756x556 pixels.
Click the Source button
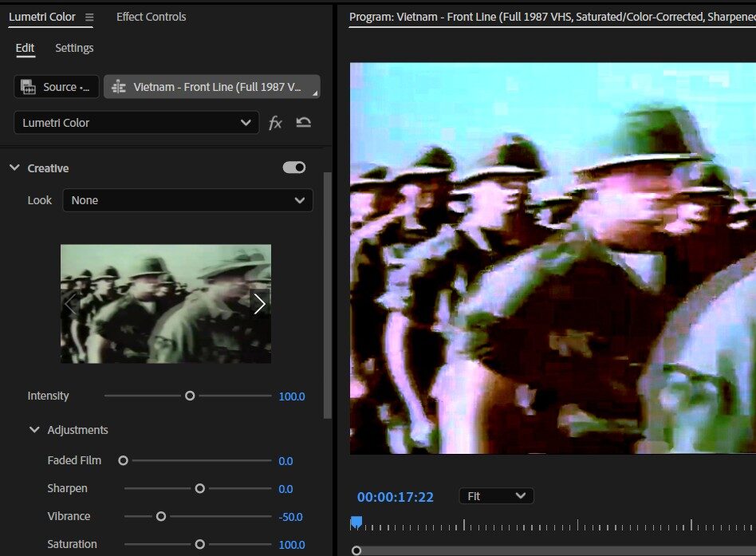(x=57, y=87)
